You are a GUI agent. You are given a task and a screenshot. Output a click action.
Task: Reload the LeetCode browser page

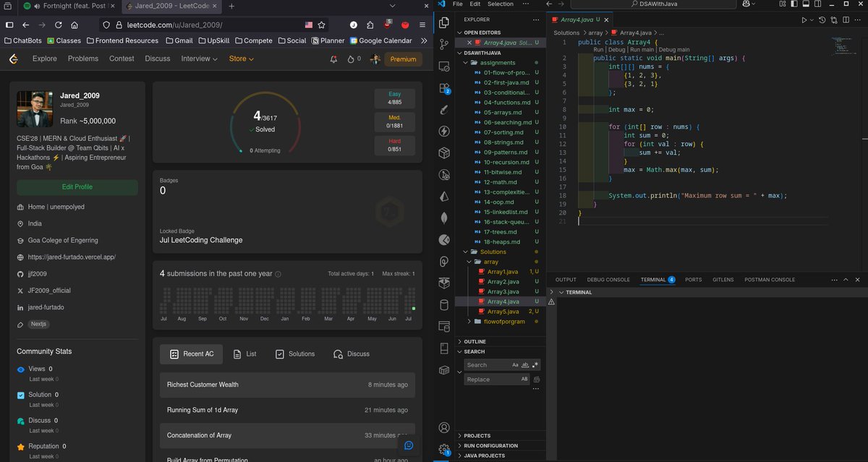pos(58,24)
